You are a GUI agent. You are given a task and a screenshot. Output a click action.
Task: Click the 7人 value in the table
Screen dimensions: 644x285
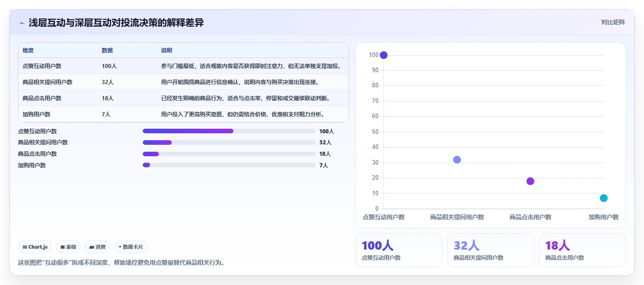point(106,114)
